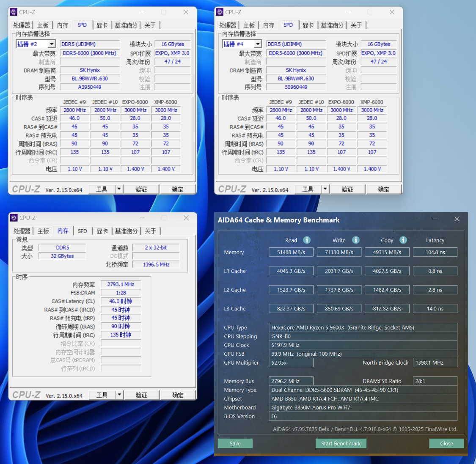476x464 pixels.
Task: Click Close button at AIDA64 bottom
Action: click(x=446, y=443)
